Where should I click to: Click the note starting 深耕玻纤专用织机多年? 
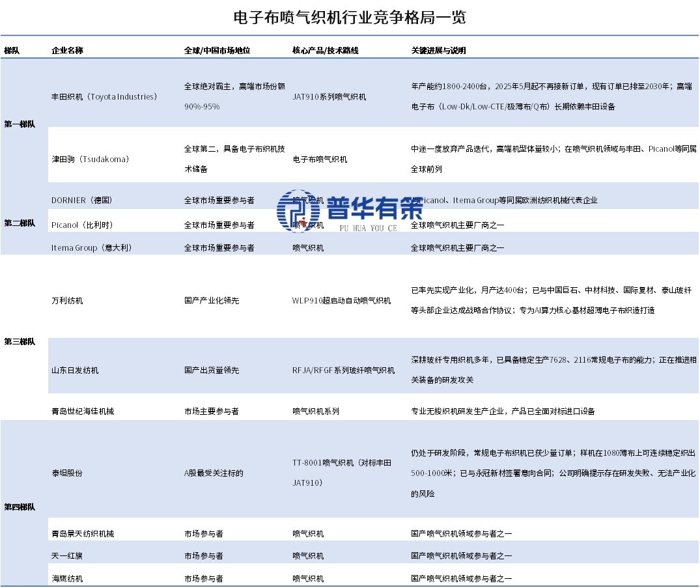pyautogui.click(x=554, y=370)
